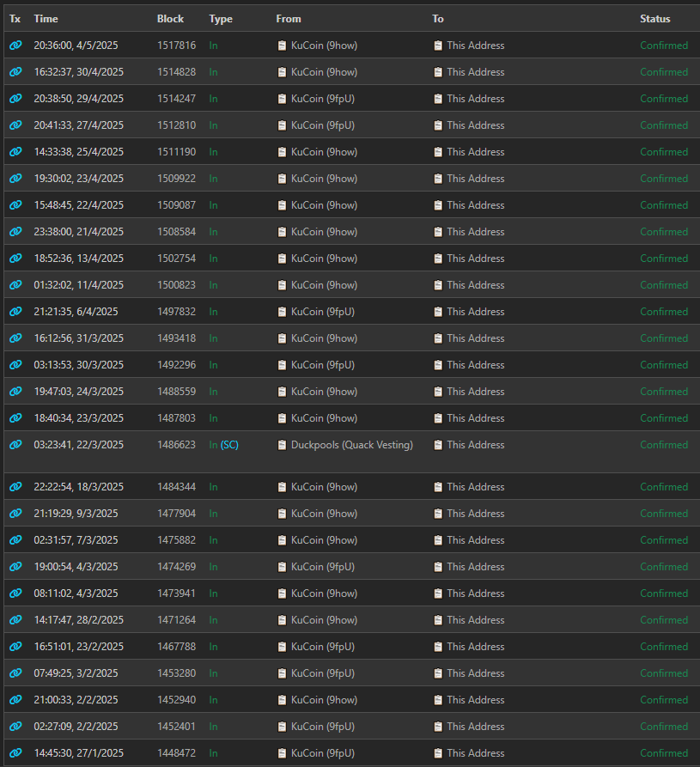The image size is (700, 767).
Task: Select timestamp 16:12:56, 31/3/2025
Action: click(x=79, y=338)
